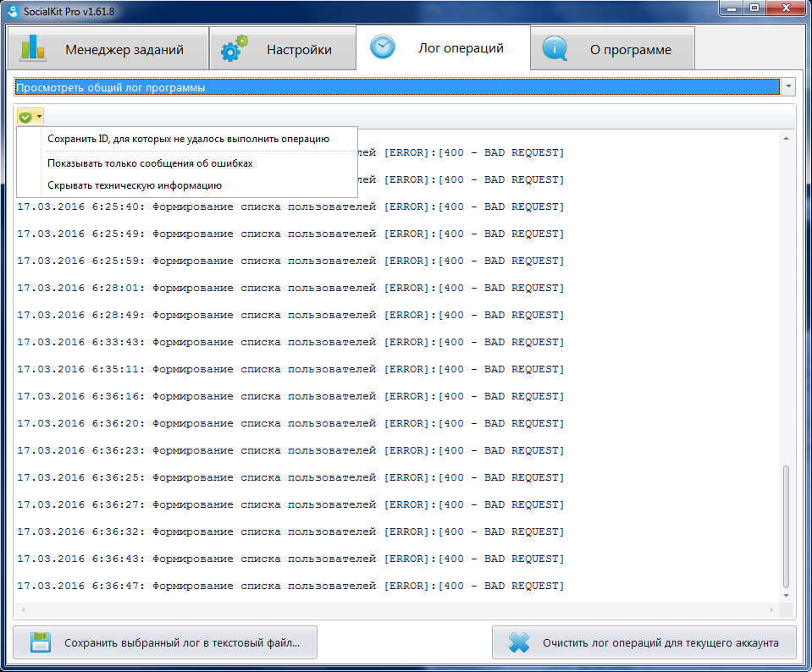Select log entry at 6:36:32
The width and height of the screenshot is (812, 672).
click(x=290, y=532)
